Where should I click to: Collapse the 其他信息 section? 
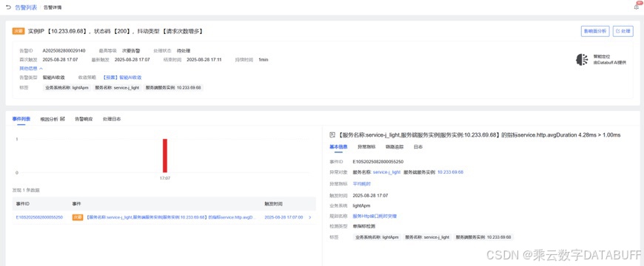(x=31, y=69)
